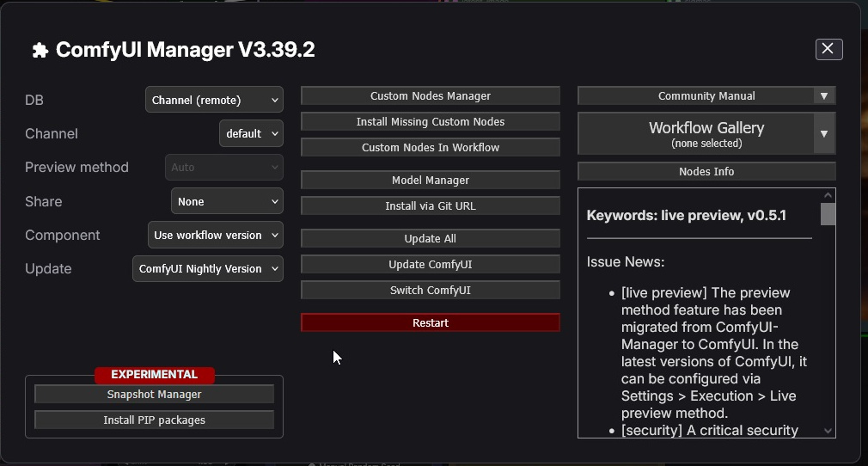The image size is (868, 466).
Task: Click the '[security] A critical security' news line
Action: (710, 431)
